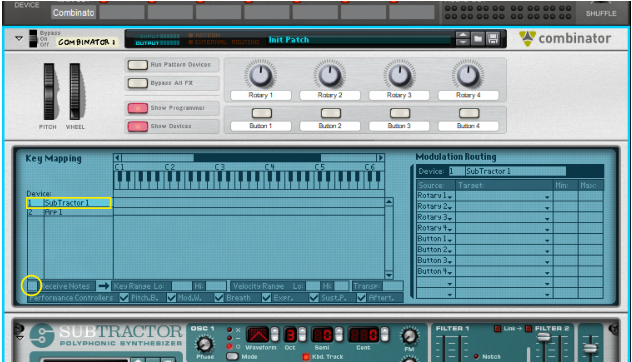This screenshot has height=362, width=632.
Task: Click the Rotary 4 knob
Action: [x=468, y=75]
